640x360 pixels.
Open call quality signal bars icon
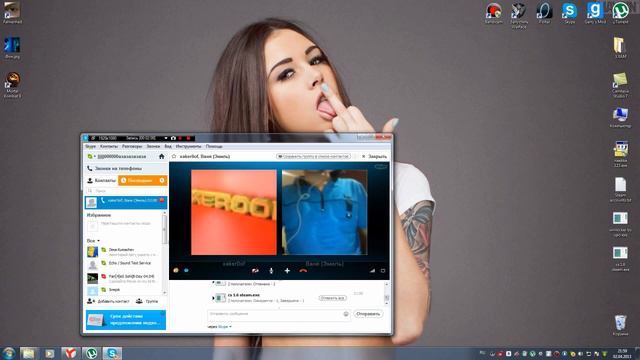click(x=372, y=270)
